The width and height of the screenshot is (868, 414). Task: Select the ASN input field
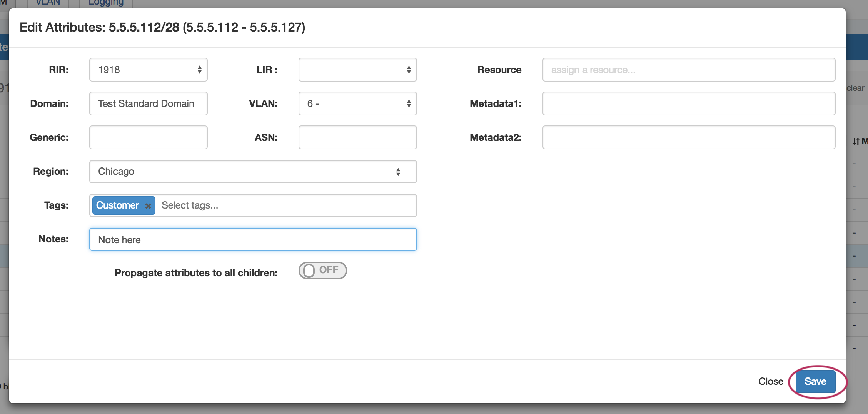pos(357,137)
